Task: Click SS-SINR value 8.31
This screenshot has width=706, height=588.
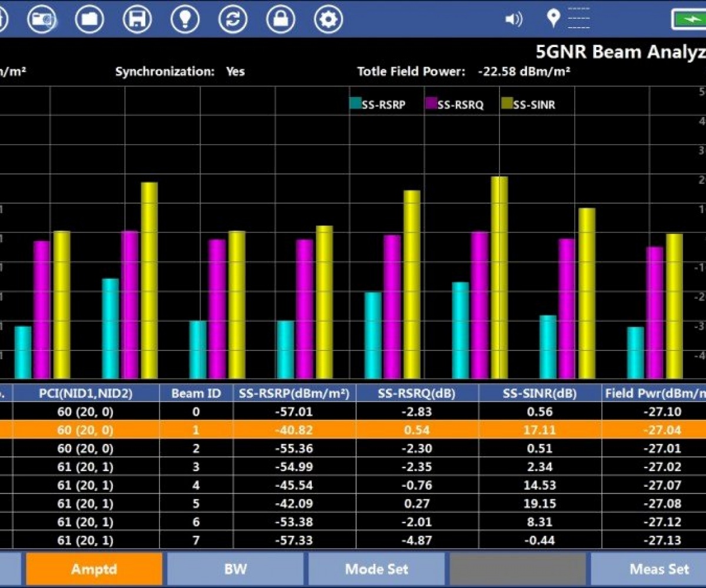Action: coord(540,522)
